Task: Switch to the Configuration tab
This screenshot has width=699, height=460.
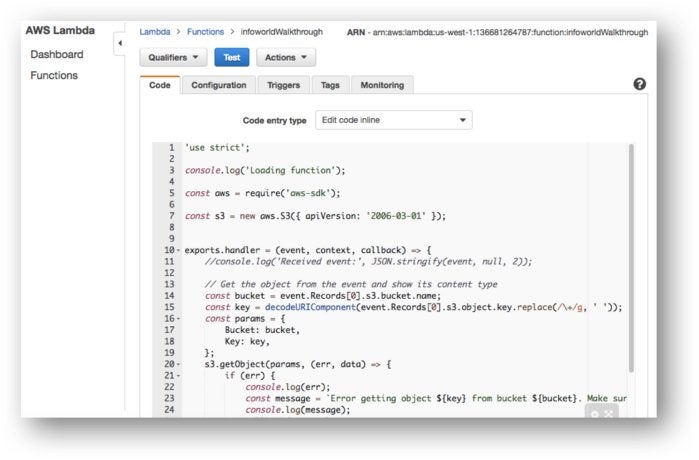Action: pos(218,85)
